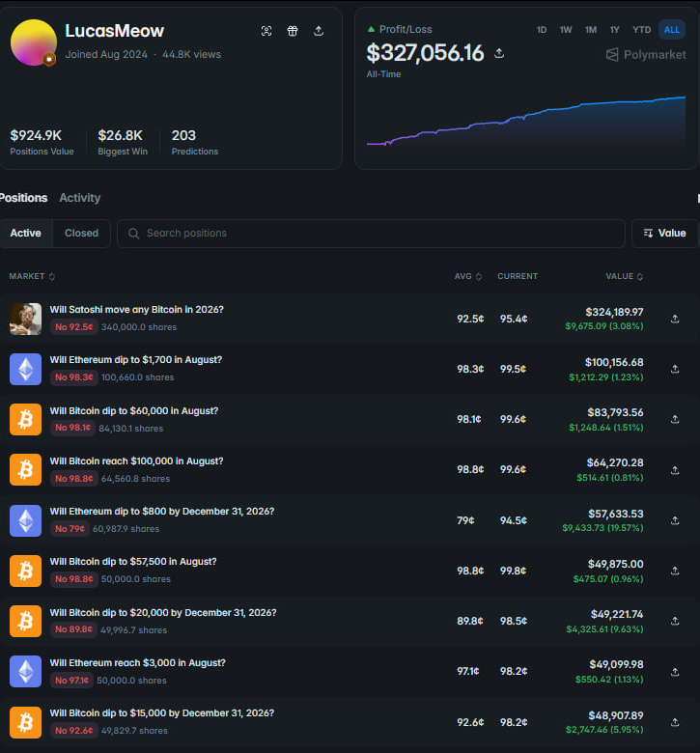Image resolution: width=700 pixels, height=753 pixels.
Task: Open 'Will Bitcoin dip to $15,000 by December 31'
Action: tap(162, 713)
